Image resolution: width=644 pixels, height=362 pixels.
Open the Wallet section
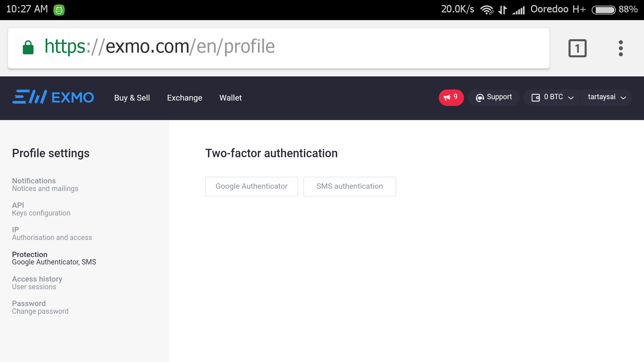point(230,98)
